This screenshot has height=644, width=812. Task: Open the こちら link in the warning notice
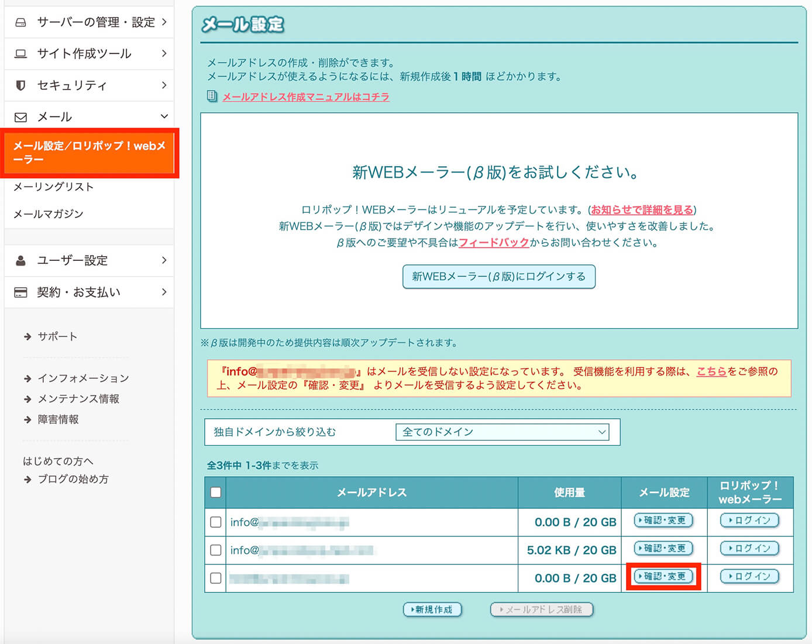pos(711,371)
